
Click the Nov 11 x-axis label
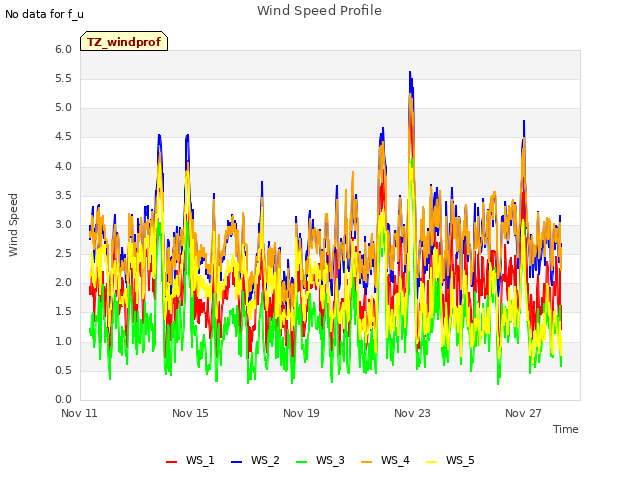coord(79,413)
